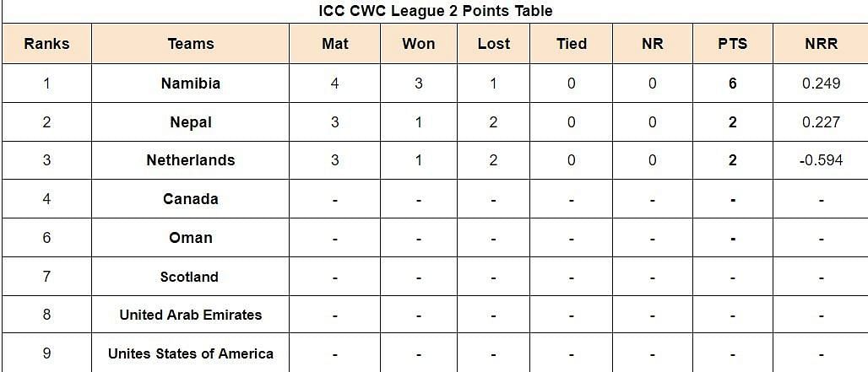This screenshot has height=372, width=868.
Task: Click the Ranks column header
Action: tap(46, 44)
